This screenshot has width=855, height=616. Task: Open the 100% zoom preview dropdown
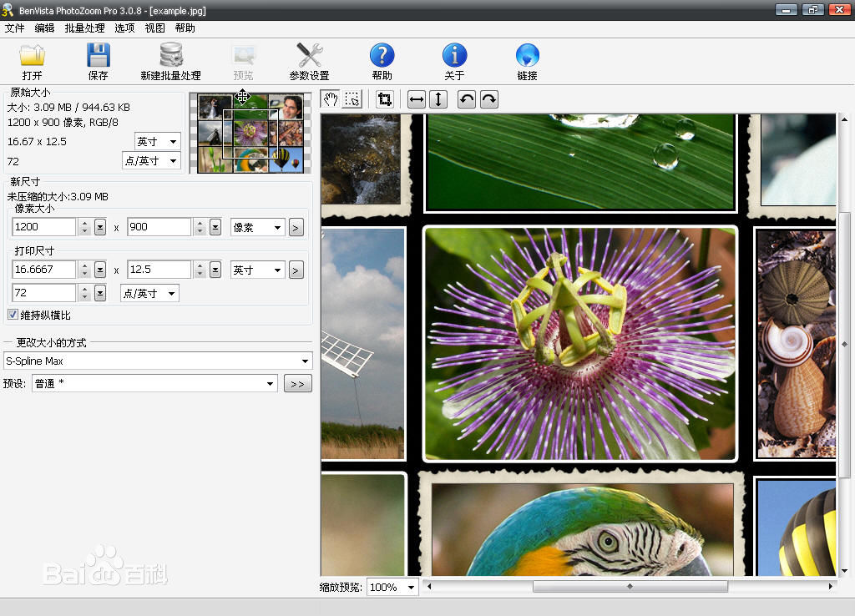392,587
